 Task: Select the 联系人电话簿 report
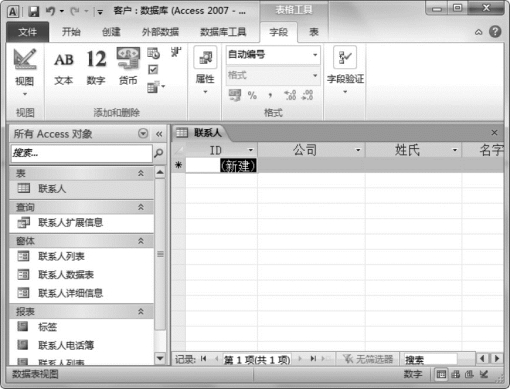point(82,345)
